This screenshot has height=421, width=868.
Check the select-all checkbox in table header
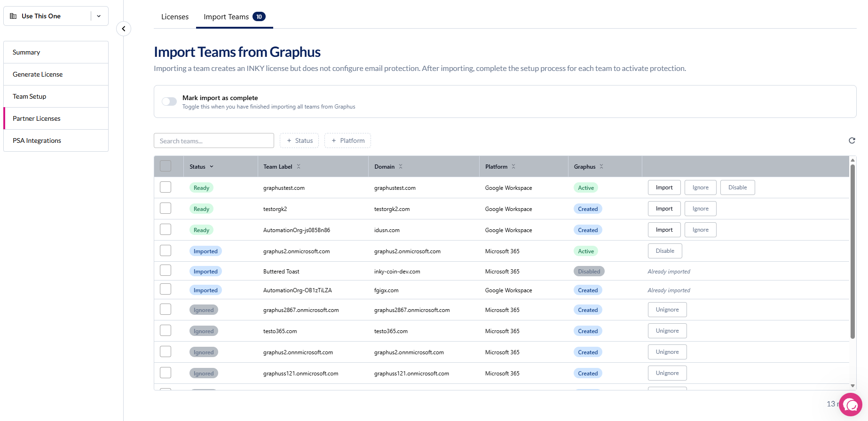pyautogui.click(x=166, y=166)
